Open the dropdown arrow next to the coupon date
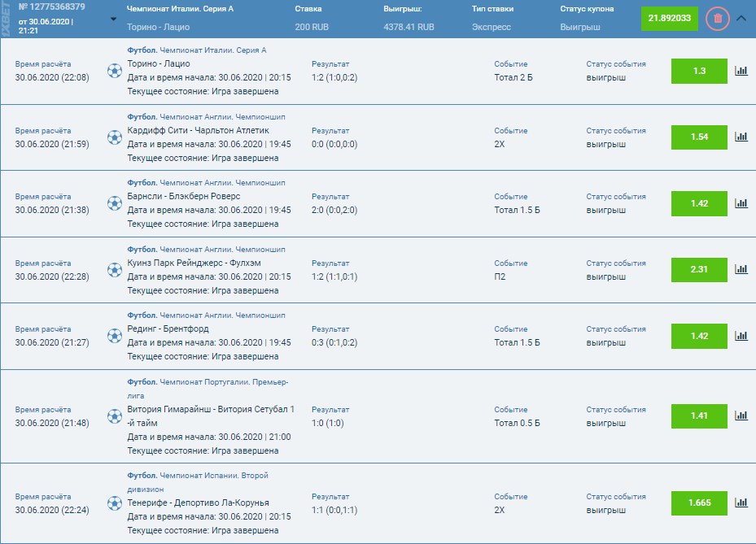The image size is (756, 544). [x=113, y=20]
